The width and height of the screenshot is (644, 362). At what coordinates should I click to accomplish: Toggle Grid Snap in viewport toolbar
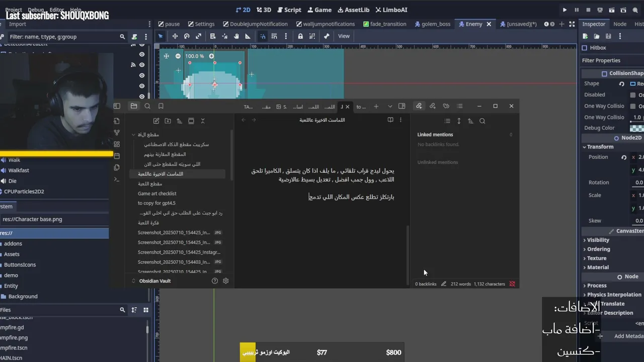click(274, 36)
